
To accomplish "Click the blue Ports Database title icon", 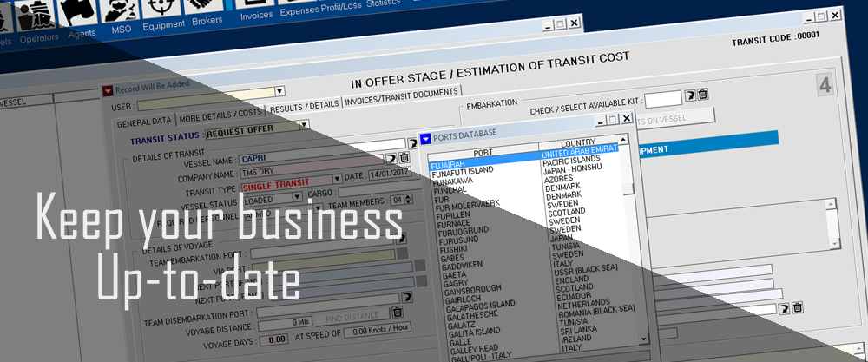I will click(425, 138).
